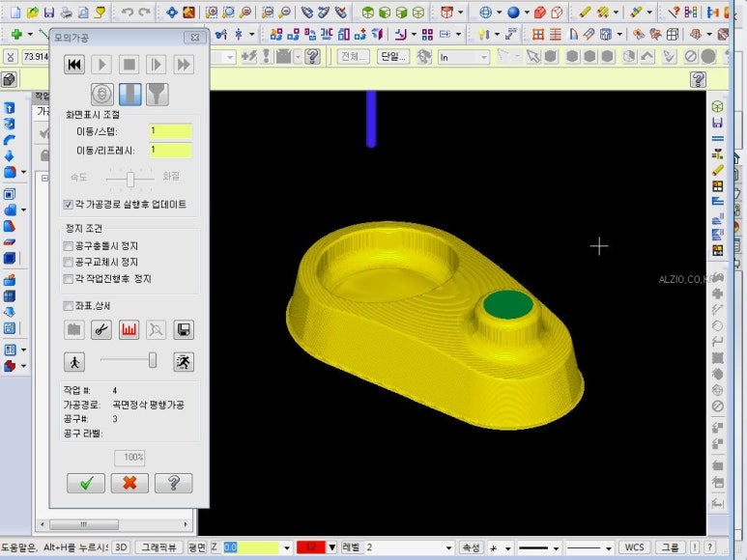Enable 공구충돌시 정지 checkbox
The image size is (747, 560).
[68, 246]
